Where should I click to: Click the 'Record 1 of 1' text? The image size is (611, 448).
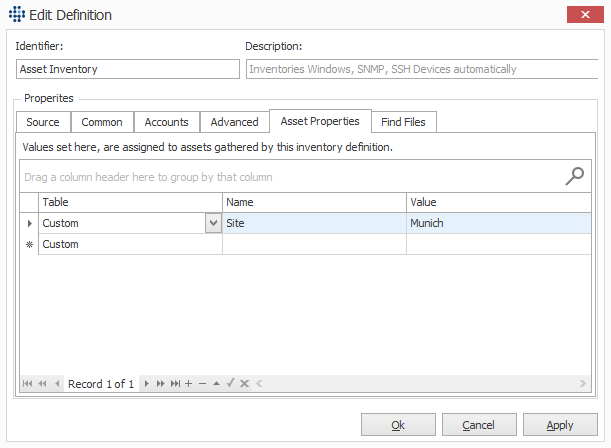coord(101,384)
